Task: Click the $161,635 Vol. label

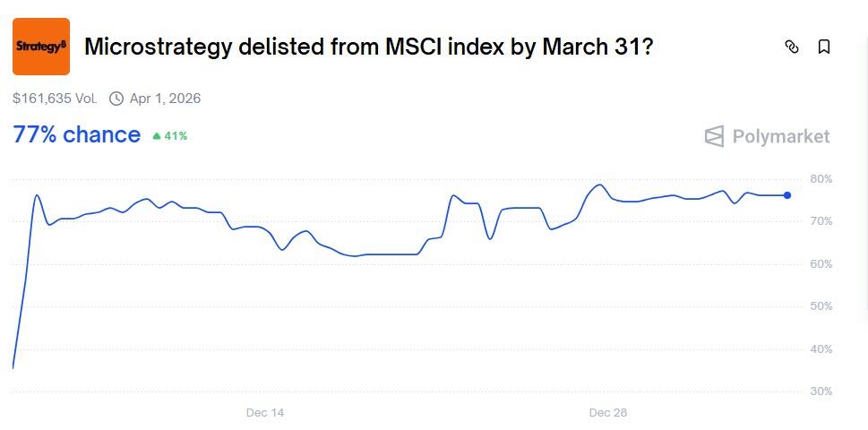Action: pyautogui.click(x=55, y=99)
